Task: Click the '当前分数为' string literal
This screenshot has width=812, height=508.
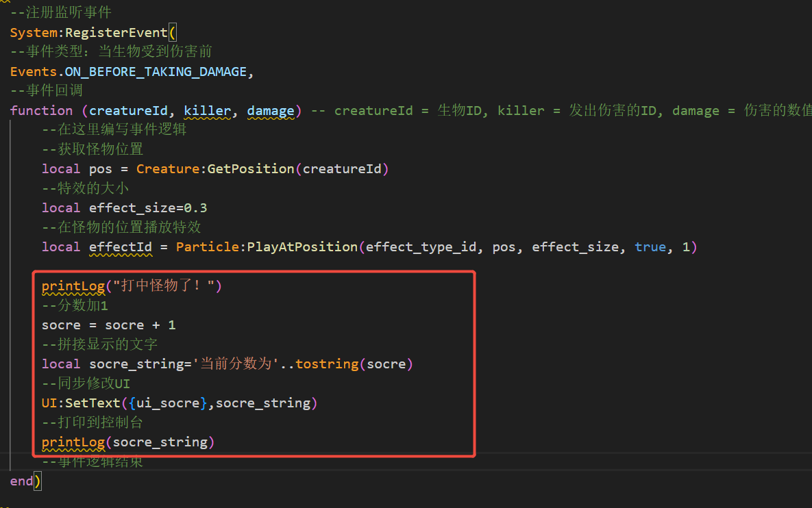Action: pyautogui.click(x=238, y=364)
